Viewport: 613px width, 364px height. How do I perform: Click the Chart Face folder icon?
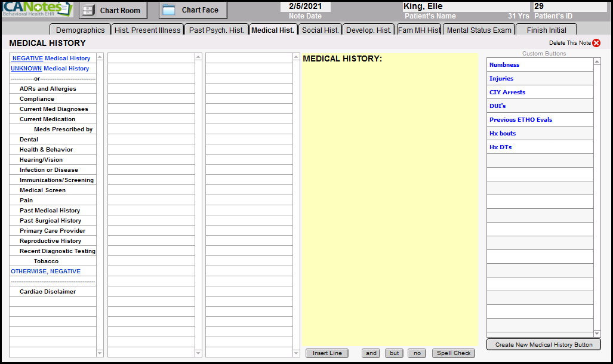click(x=169, y=10)
